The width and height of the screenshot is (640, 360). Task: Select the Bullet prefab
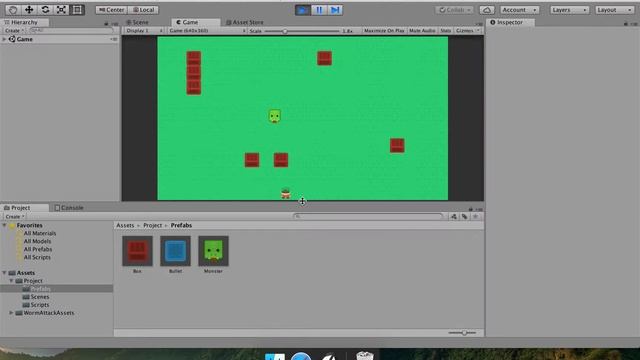coord(176,255)
